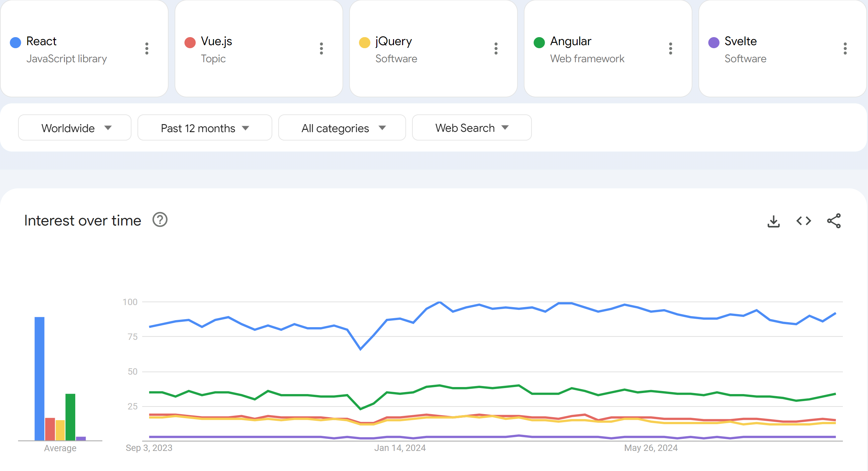
Task: Click the red Vue.js average bar
Action: pyautogui.click(x=50, y=429)
